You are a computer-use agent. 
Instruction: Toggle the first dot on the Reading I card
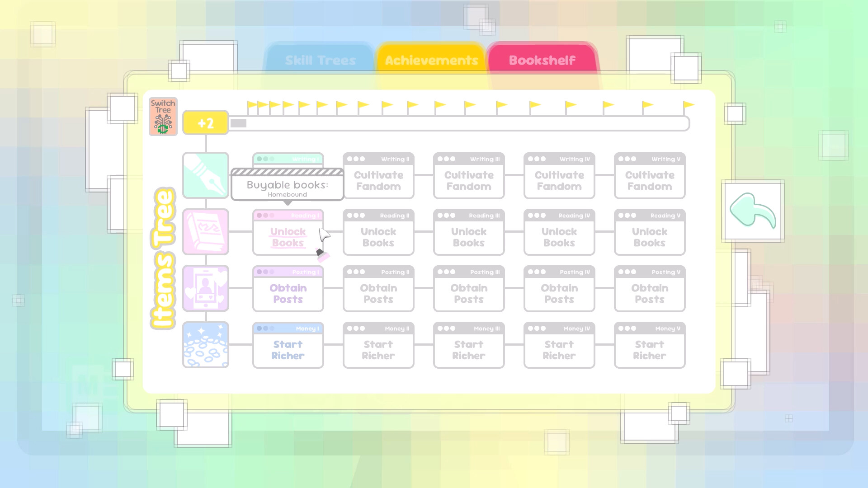tap(259, 216)
